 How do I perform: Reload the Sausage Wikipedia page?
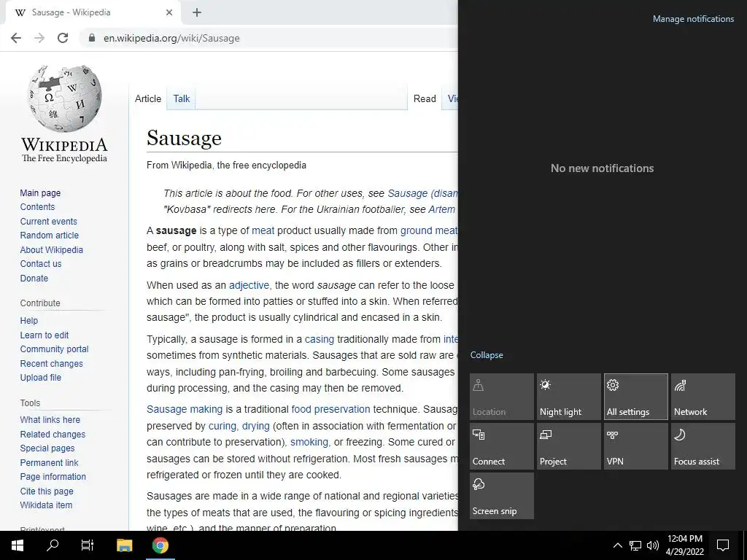(63, 38)
